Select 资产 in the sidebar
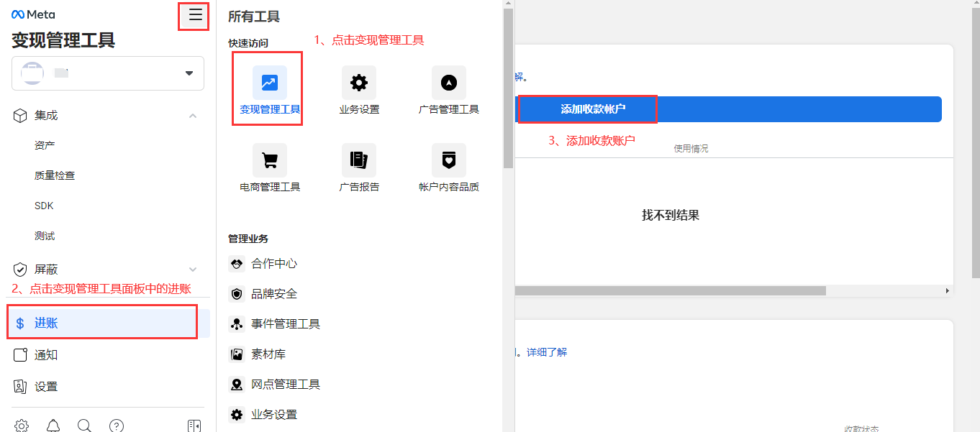 click(x=45, y=145)
